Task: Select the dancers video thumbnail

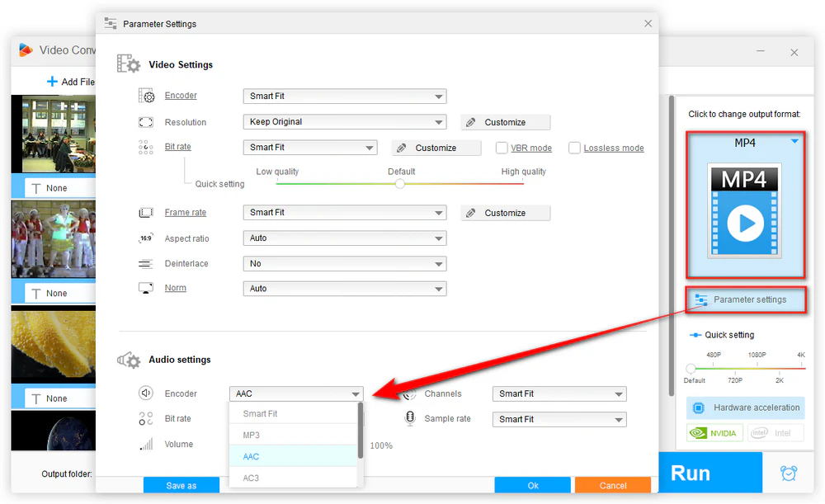Action: 54,239
